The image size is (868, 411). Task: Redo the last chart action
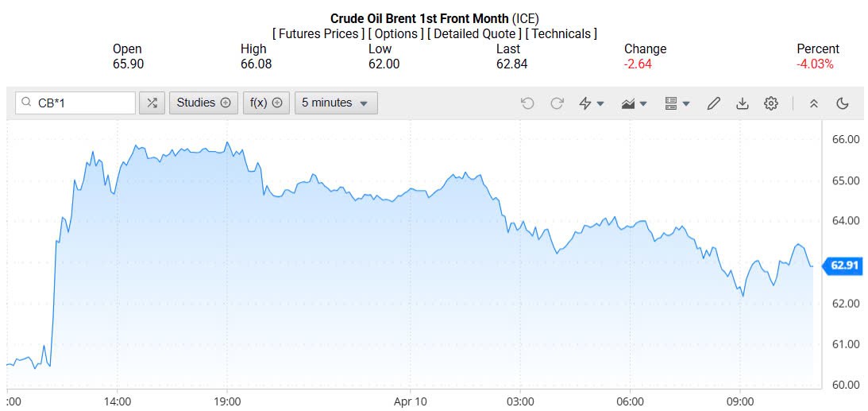(x=557, y=103)
